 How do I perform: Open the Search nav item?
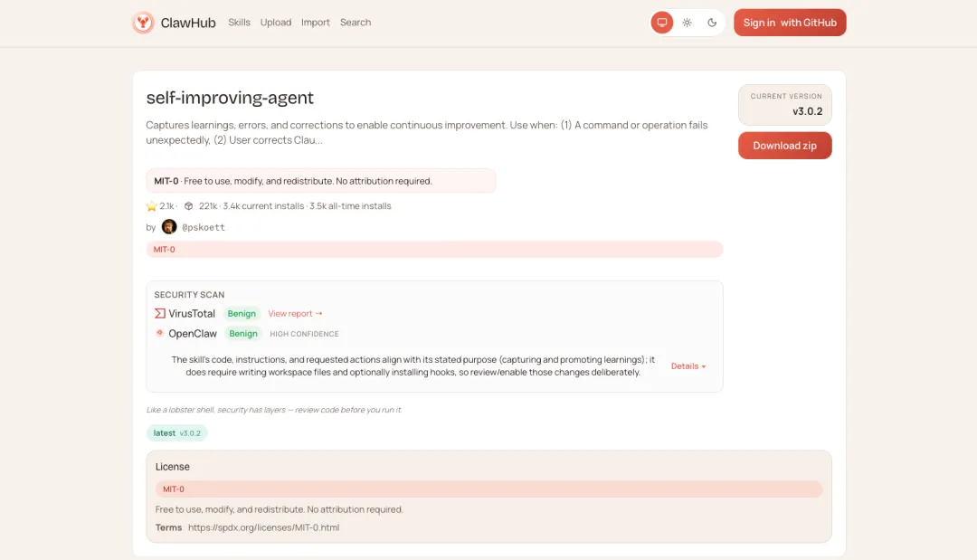click(356, 23)
